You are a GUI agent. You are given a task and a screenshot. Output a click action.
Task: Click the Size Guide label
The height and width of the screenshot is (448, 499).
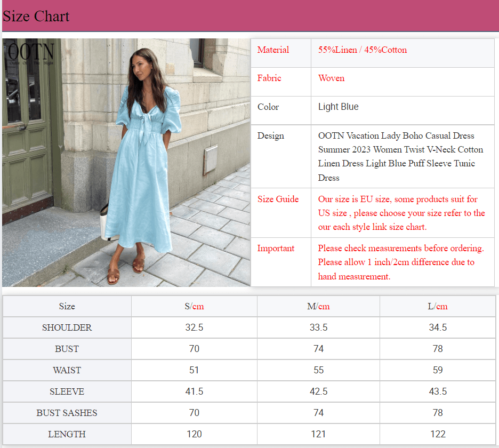[x=278, y=199]
